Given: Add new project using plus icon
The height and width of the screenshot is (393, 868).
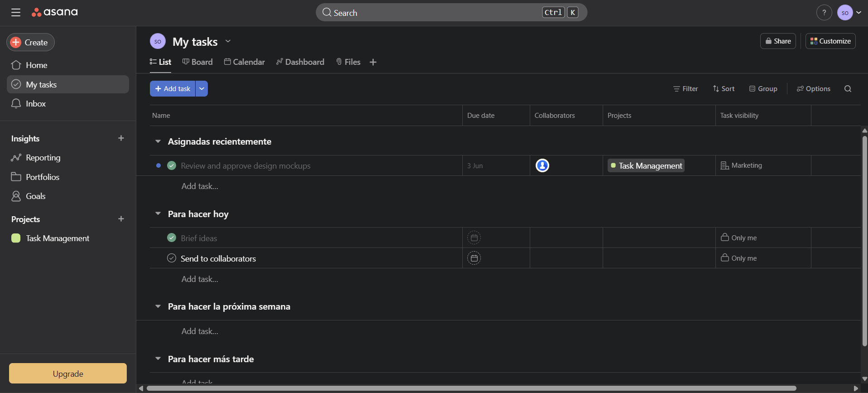Looking at the screenshot, I should [x=121, y=219].
